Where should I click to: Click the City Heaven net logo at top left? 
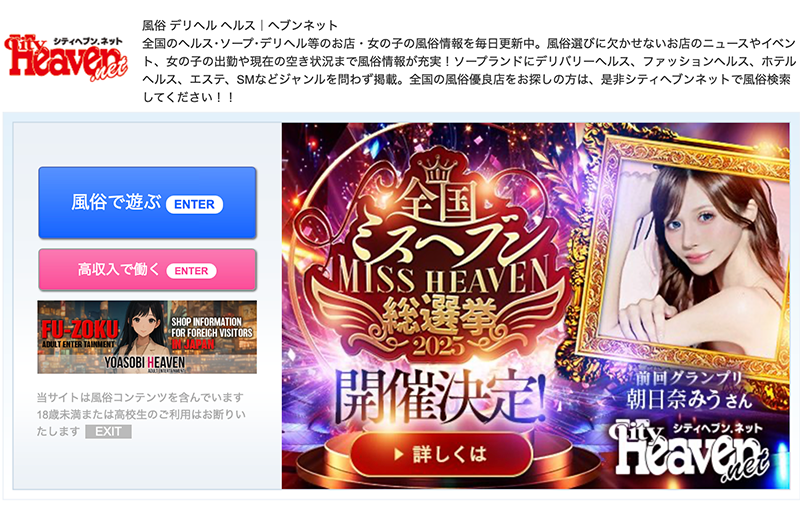tap(66, 57)
